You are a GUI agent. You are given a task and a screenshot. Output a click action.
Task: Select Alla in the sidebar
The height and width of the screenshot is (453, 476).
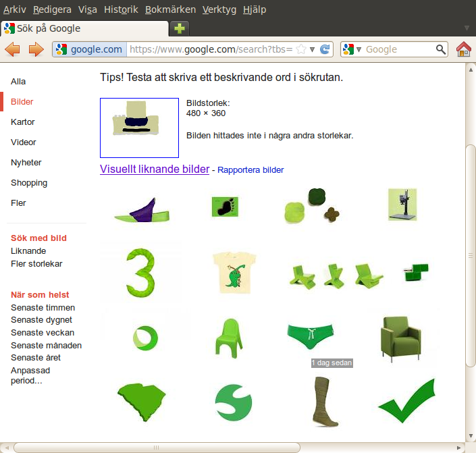click(x=18, y=82)
